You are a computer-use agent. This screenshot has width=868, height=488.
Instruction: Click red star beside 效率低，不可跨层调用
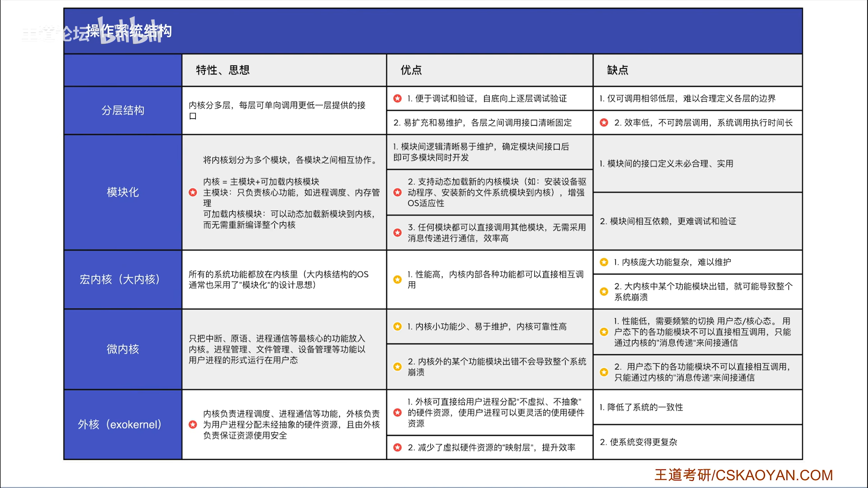[604, 122]
